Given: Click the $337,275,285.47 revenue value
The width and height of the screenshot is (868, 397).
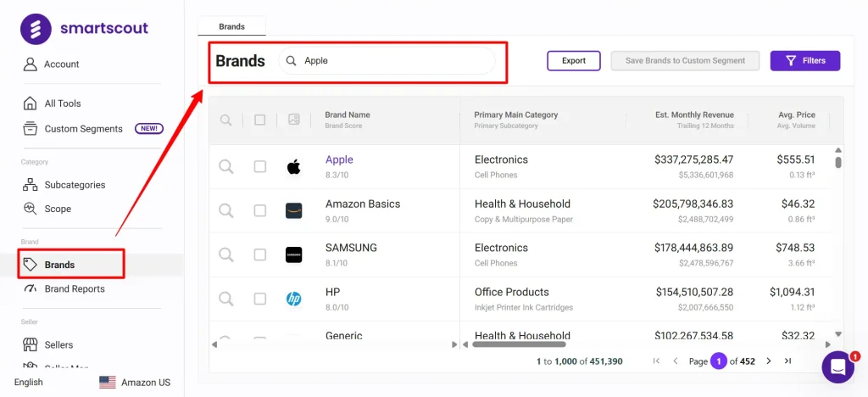Looking at the screenshot, I should tap(693, 159).
